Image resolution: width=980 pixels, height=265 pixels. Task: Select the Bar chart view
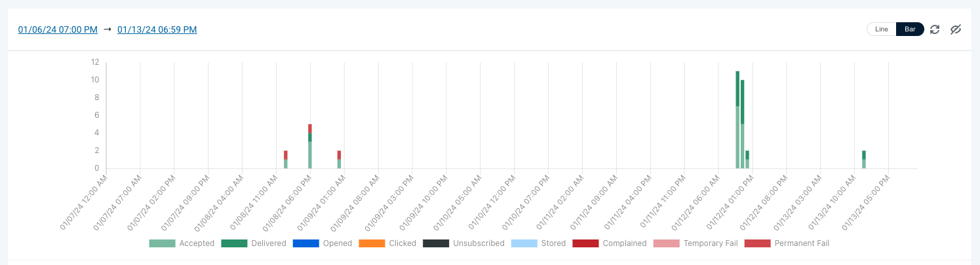pos(910,29)
